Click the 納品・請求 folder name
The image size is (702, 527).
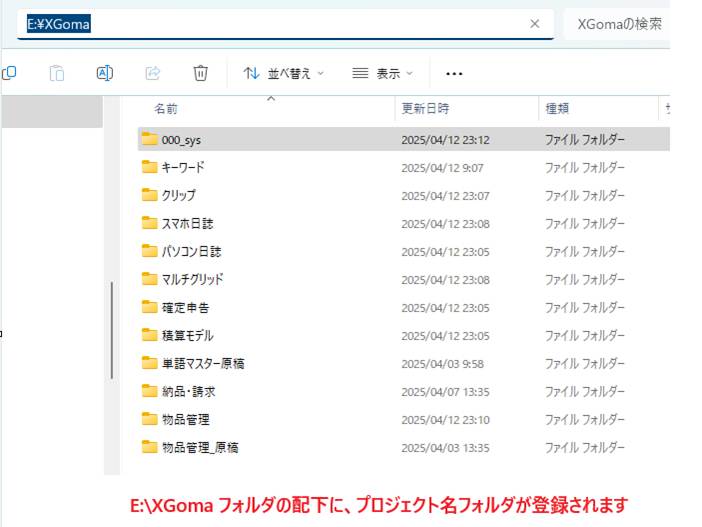tap(188, 392)
